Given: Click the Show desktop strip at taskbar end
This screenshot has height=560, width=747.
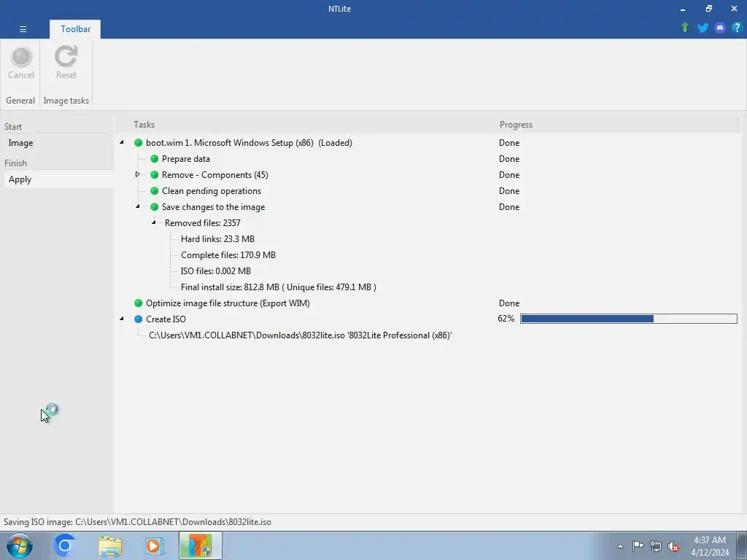Looking at the screenshot, I should click(743, 545).
